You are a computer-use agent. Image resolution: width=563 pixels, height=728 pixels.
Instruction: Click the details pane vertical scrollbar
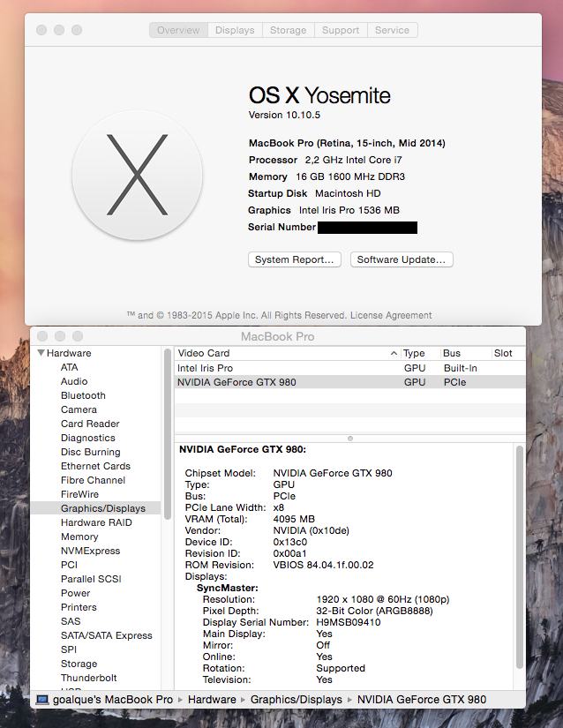point(520,557)
